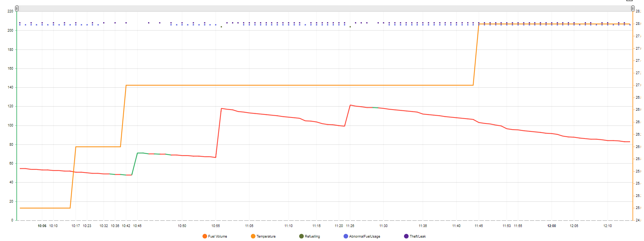
Task: Click the 11:05 time axis label
Action: (x=249, y=226)
